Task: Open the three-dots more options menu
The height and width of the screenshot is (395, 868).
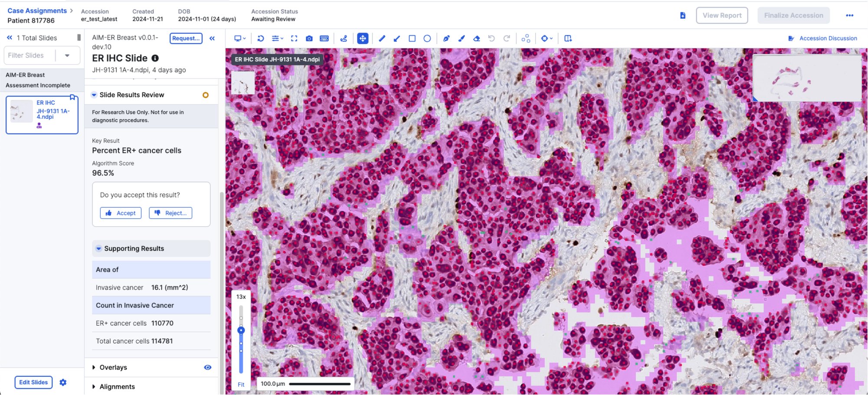Action: (849, 16)
